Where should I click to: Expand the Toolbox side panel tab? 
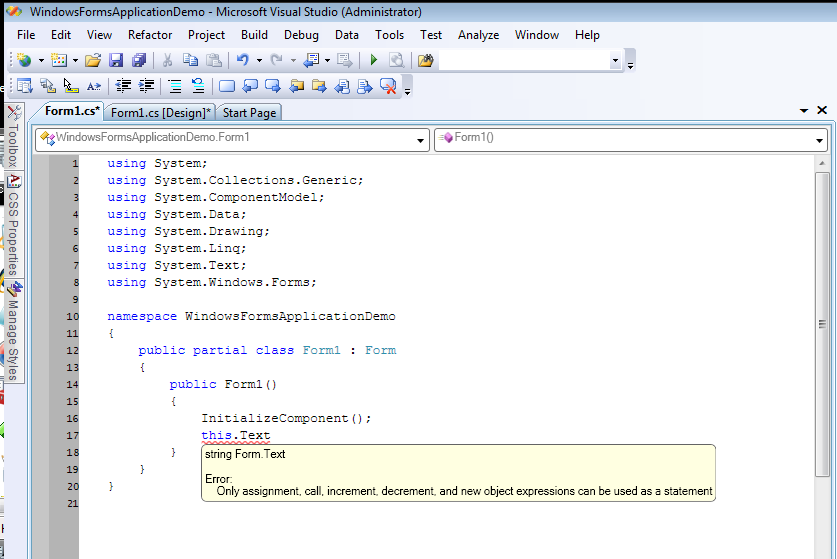14,136
